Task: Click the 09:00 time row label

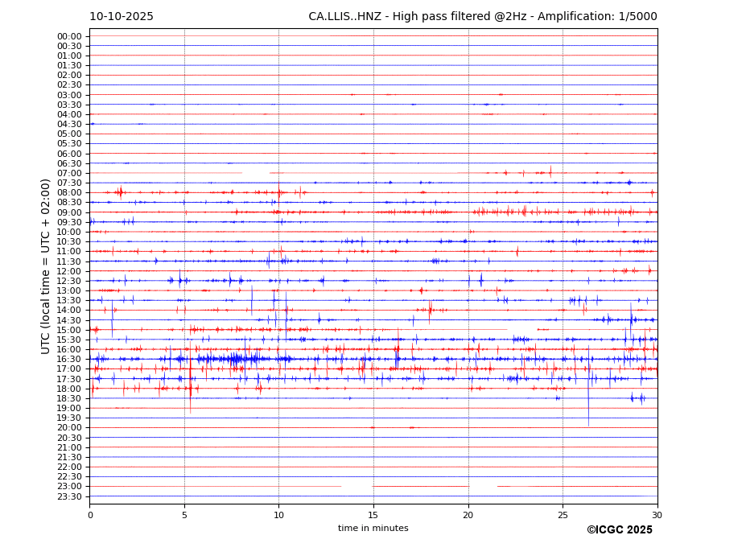Action: coord(68,212)
